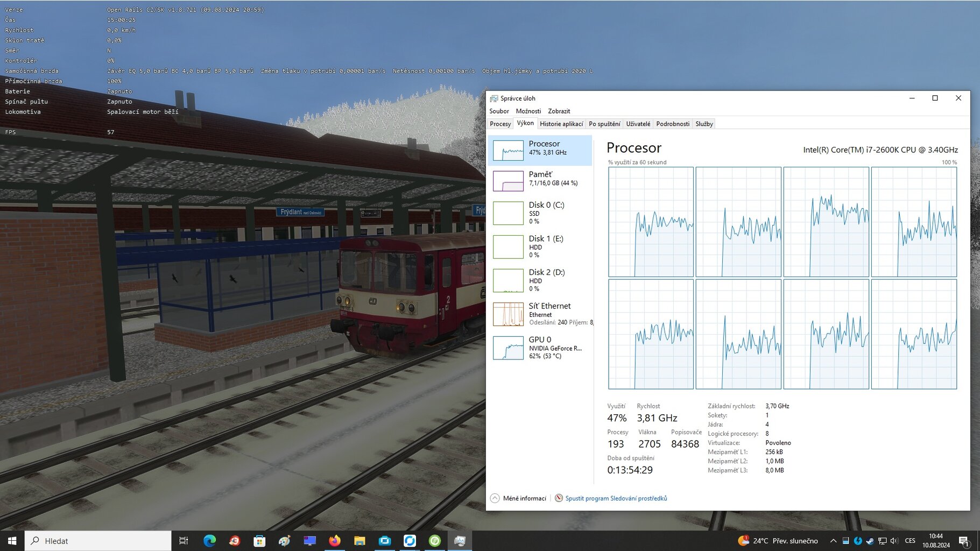Click the first CPU core graph
The image size is (980, 551).
[x=651, y=222]
